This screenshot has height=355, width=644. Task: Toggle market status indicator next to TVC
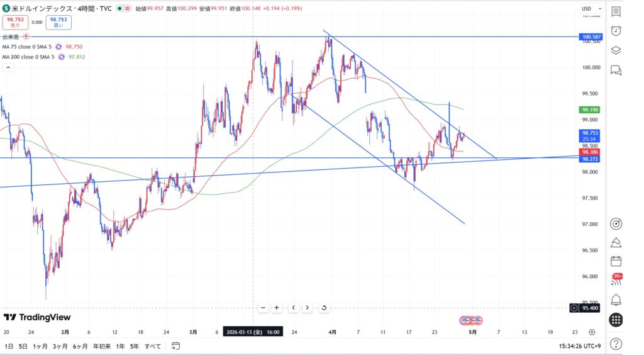pyautogui.click(x=118, y=9)
